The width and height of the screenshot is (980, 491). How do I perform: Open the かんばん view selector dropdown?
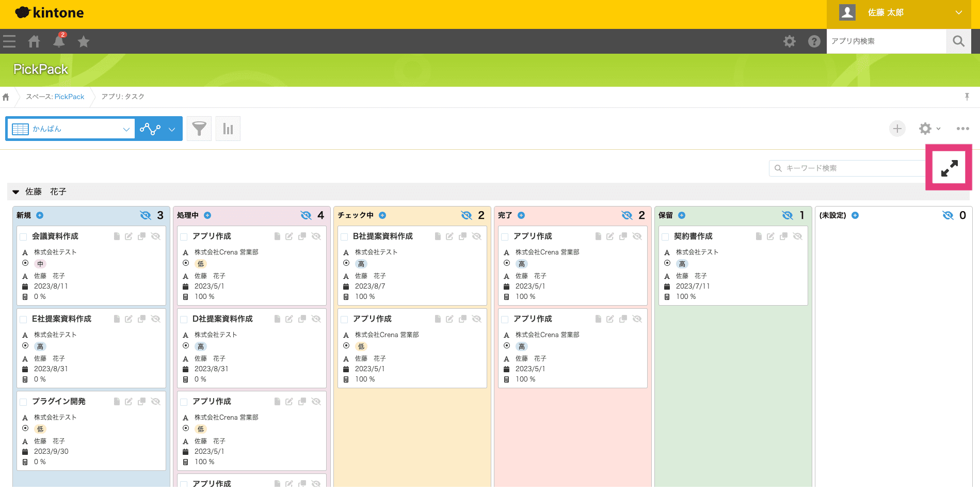click(71, 129)
